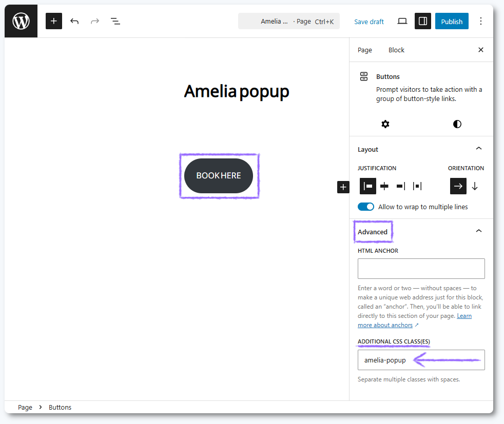Select the gear Settings tab icon

[385, 124]
